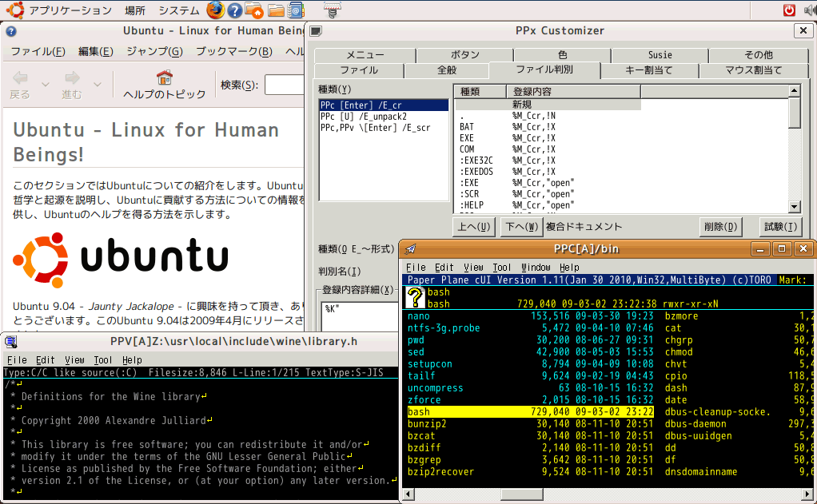Click the red power button in system tray
Image resolution: width=817 pixels, height=504 pixels.
click(x=789, y=10)
